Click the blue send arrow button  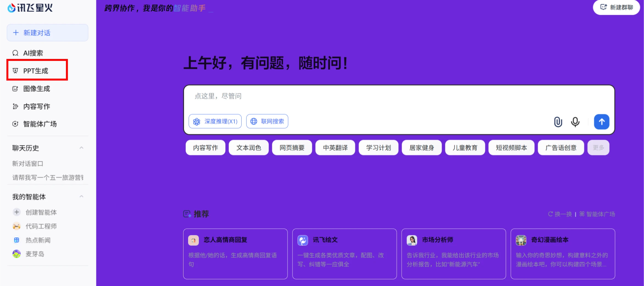601,122
